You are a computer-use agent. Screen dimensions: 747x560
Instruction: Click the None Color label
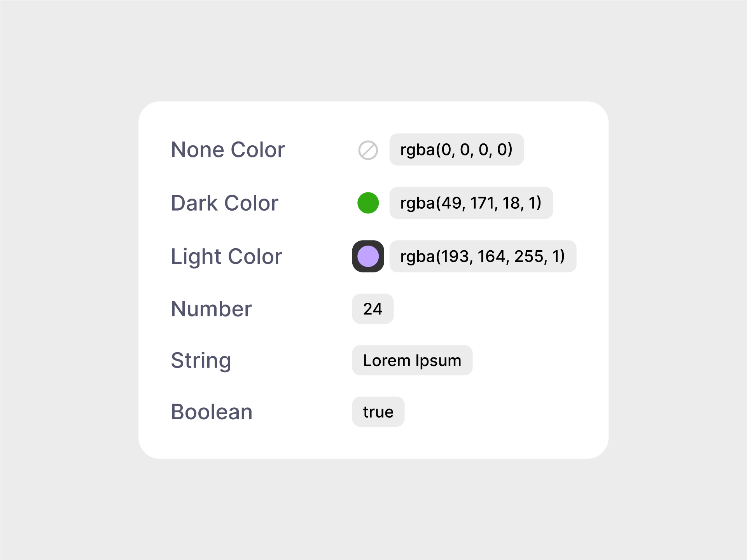[228, 150]
